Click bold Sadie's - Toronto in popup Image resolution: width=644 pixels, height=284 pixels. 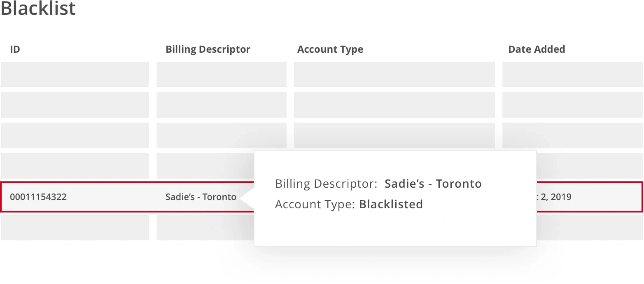click(x=433, y=184)
